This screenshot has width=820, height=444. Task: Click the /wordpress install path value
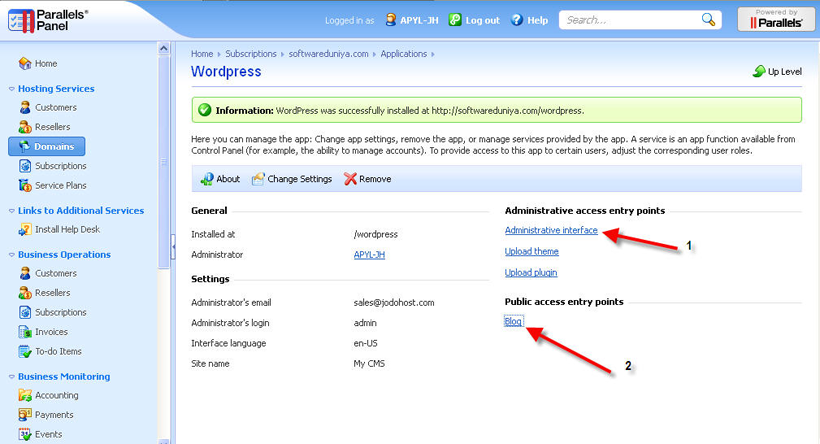(x=375, y=234)
